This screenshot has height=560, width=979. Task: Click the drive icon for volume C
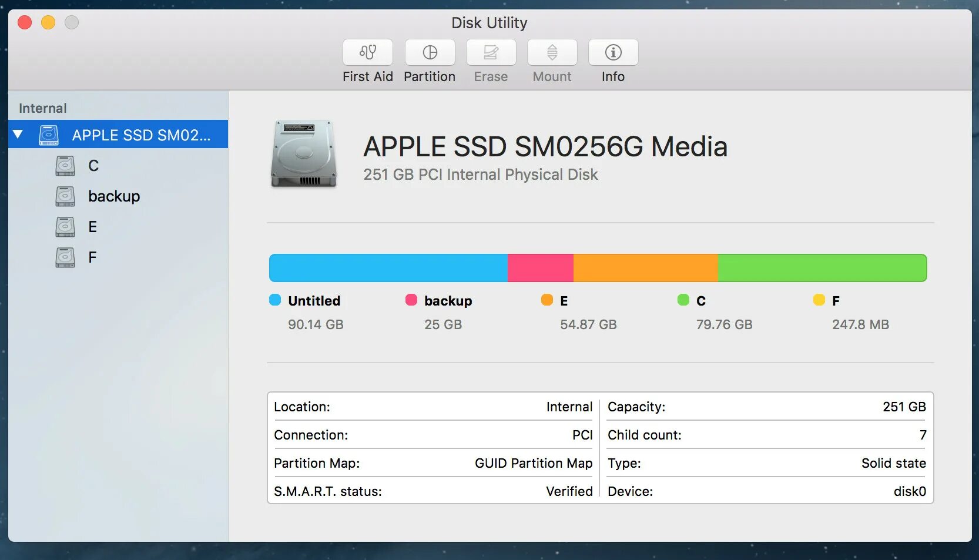(x=65, y=166)
